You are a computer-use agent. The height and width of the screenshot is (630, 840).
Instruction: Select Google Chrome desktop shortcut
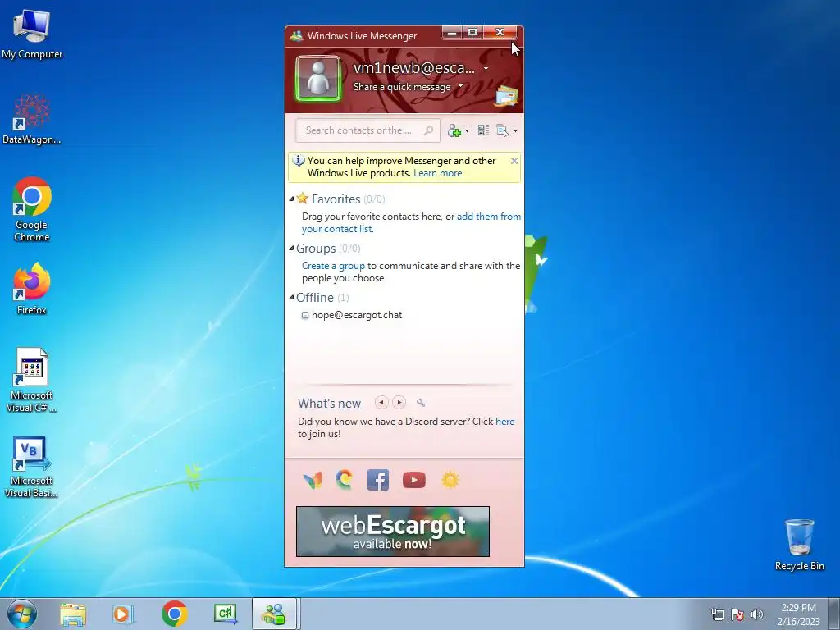coord(32,209)
